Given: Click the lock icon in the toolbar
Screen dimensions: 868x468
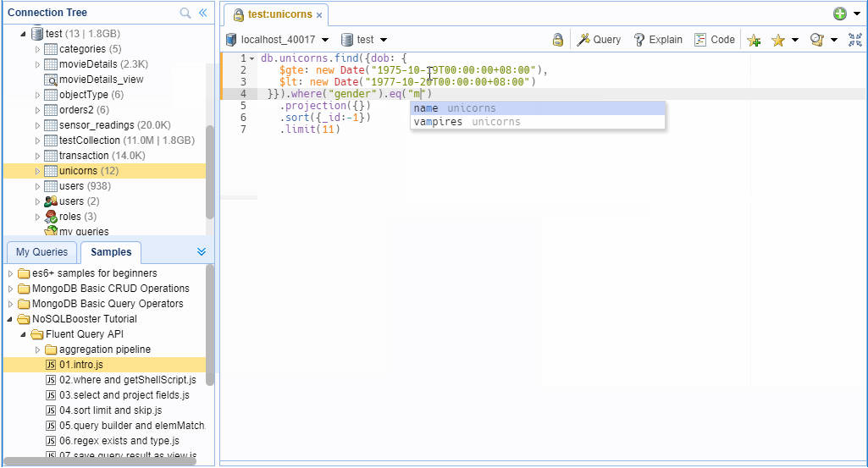Looking at the screenshot, I should [x=558, y=40].
